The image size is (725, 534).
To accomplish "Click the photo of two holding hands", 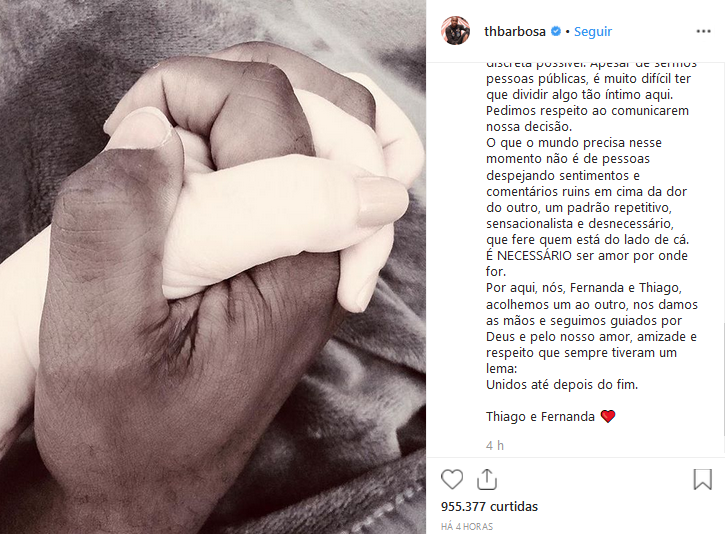I will [213, 267].
